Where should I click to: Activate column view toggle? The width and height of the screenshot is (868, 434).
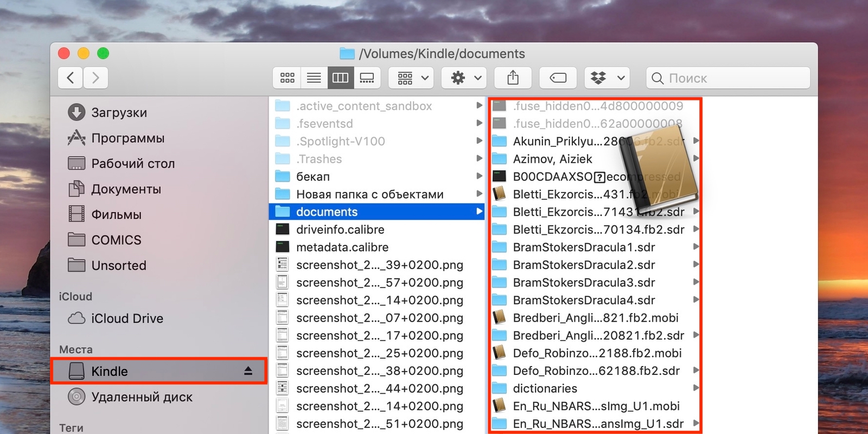point(341,78)
